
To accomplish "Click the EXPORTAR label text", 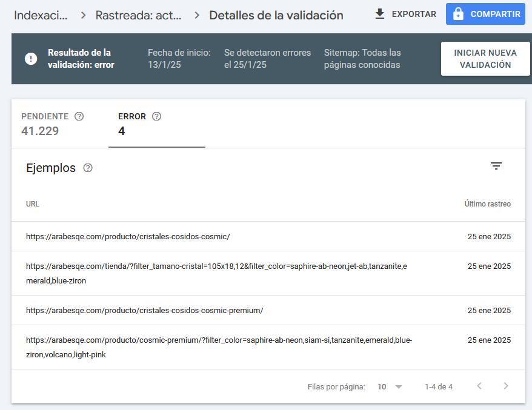I will click(414, 15).
